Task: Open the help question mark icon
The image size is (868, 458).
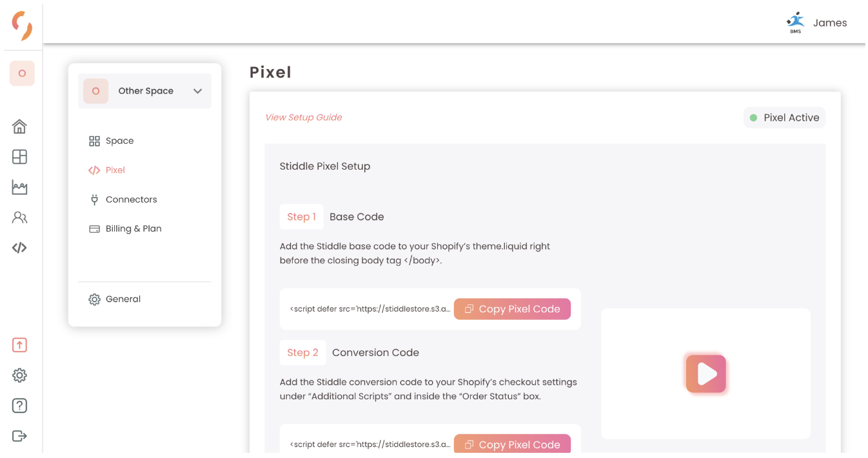Action: (x=20, y=406)
